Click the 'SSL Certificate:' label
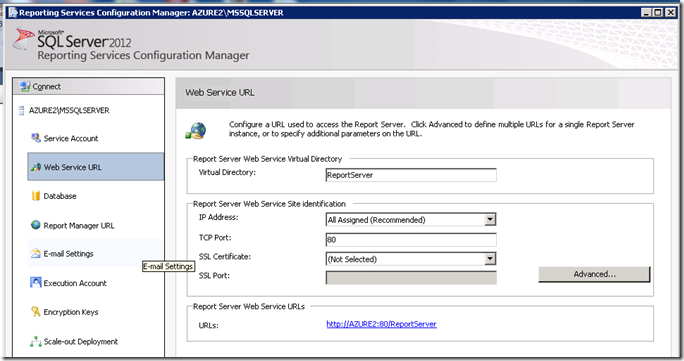 click(x=225, y=256)
